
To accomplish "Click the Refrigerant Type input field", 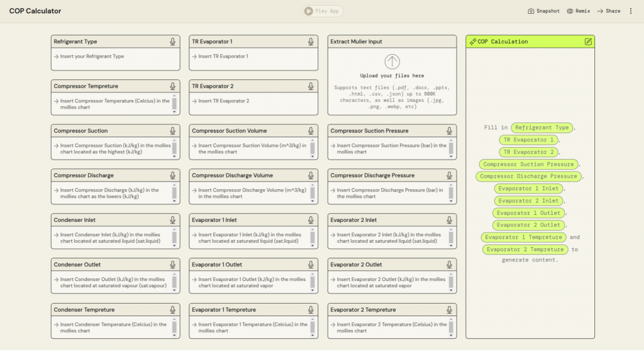I will point(115,57).
